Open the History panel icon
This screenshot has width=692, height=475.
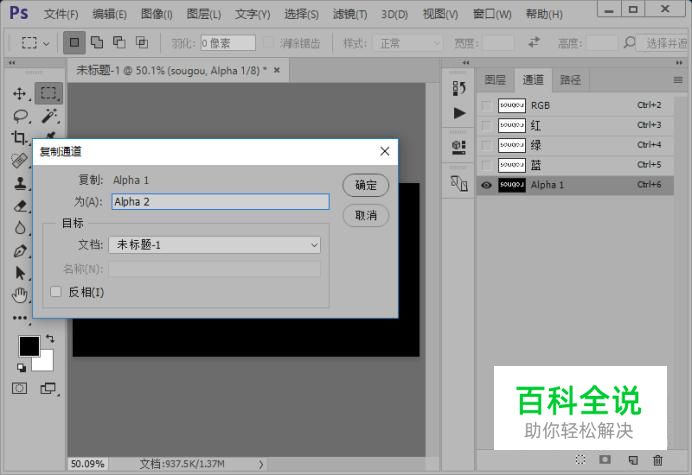click(x=459, y=88)
